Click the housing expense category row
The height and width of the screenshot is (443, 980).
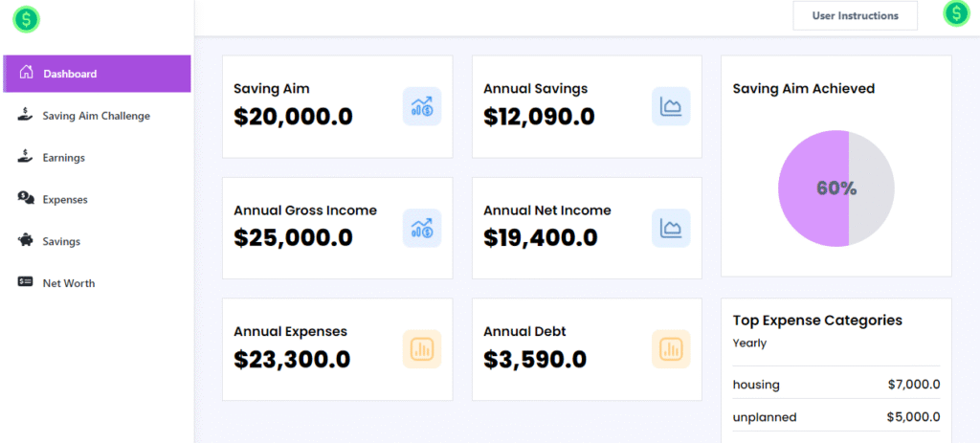(x=835, y=385)
